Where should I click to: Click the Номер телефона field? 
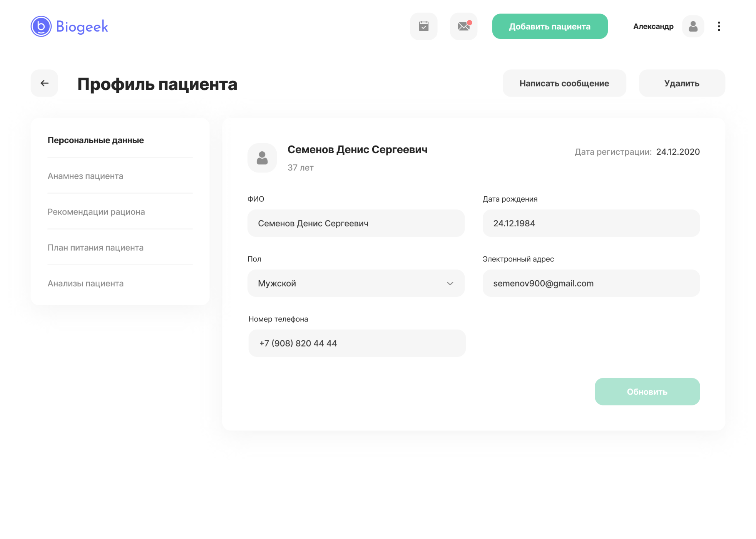(357, 343)
